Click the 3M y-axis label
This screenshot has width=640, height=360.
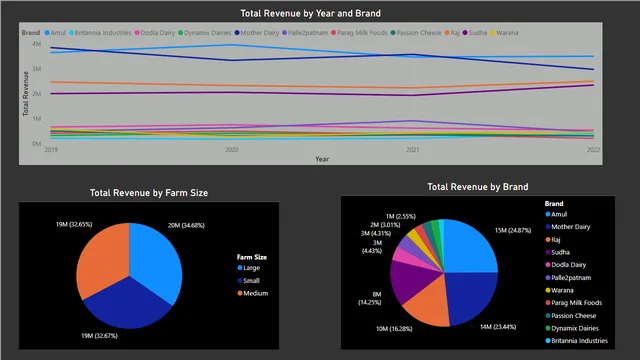(x=36, y=69)
